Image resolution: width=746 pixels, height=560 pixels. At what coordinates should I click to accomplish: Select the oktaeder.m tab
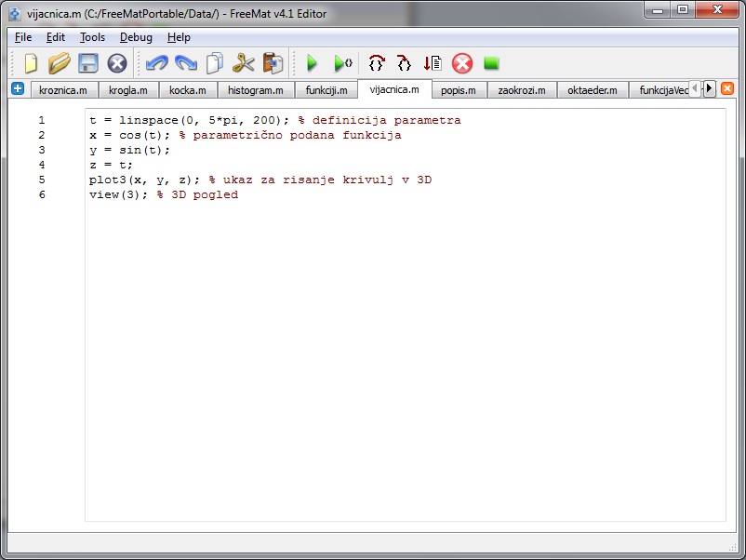pyautogui.click(x=592, y=90)
